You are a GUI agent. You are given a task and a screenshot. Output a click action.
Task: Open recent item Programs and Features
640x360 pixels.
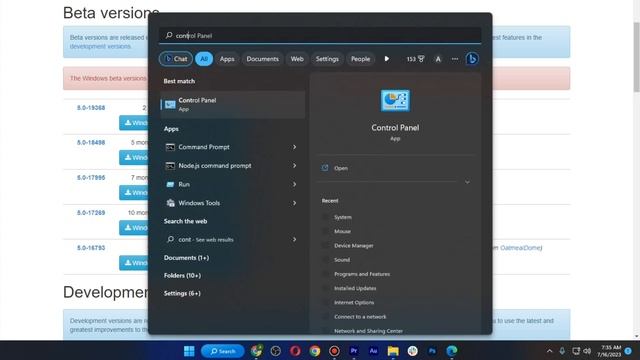pos(362,274)
